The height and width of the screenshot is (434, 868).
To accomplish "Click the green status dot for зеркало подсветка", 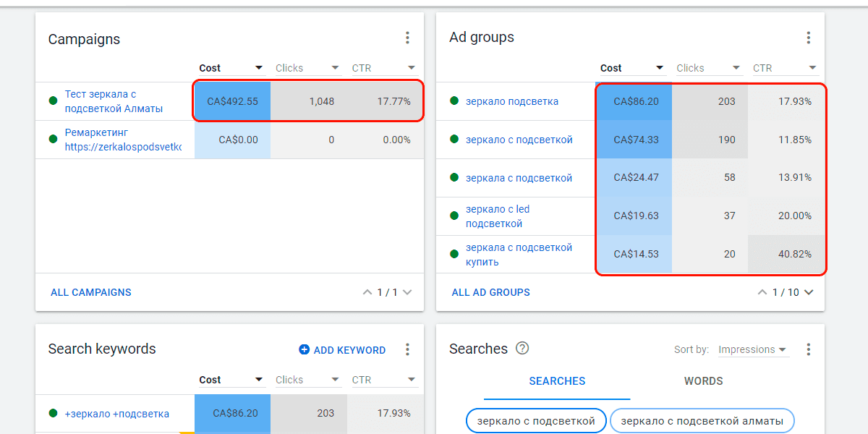I will (x=454, y=101).
